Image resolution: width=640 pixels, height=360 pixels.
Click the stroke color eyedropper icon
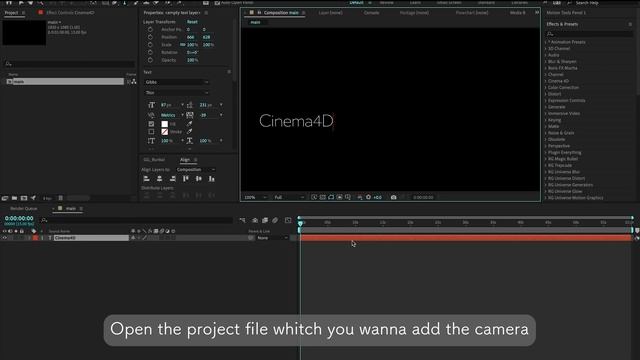click(x=189, y=131)
